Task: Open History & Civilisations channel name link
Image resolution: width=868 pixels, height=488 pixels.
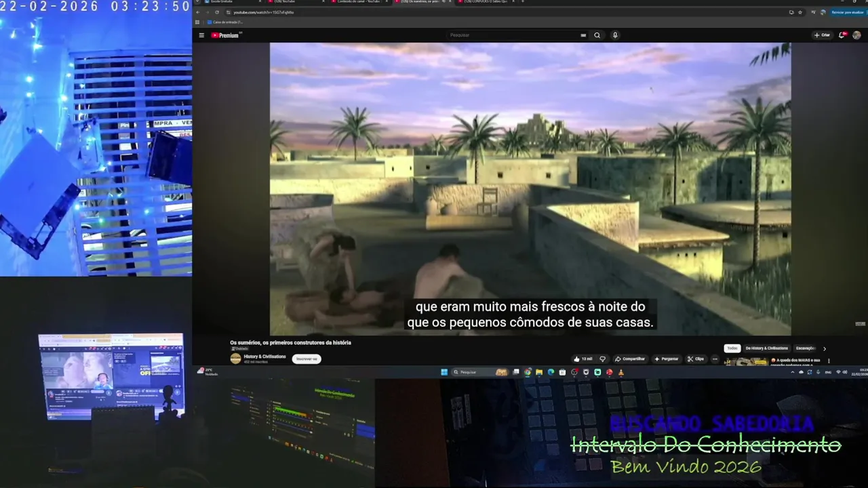Action: (x=264, y=357)
